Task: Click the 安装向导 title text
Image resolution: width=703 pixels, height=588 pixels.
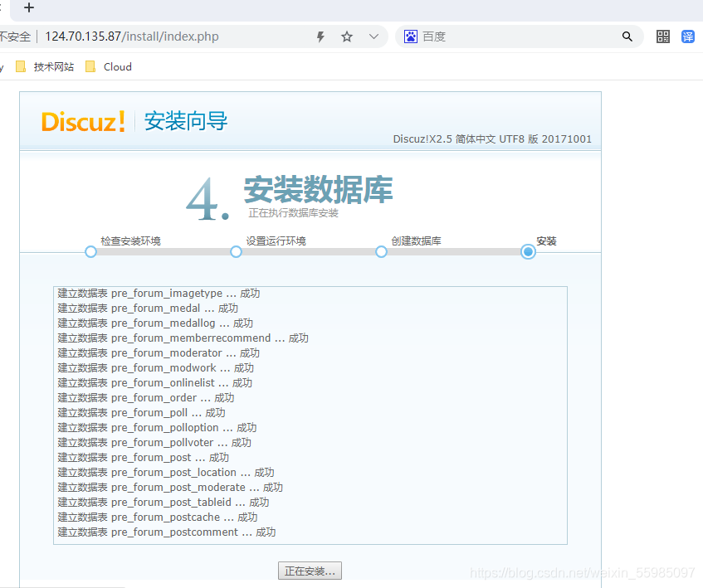Action: pyautogui.click(x=186, y=121)
